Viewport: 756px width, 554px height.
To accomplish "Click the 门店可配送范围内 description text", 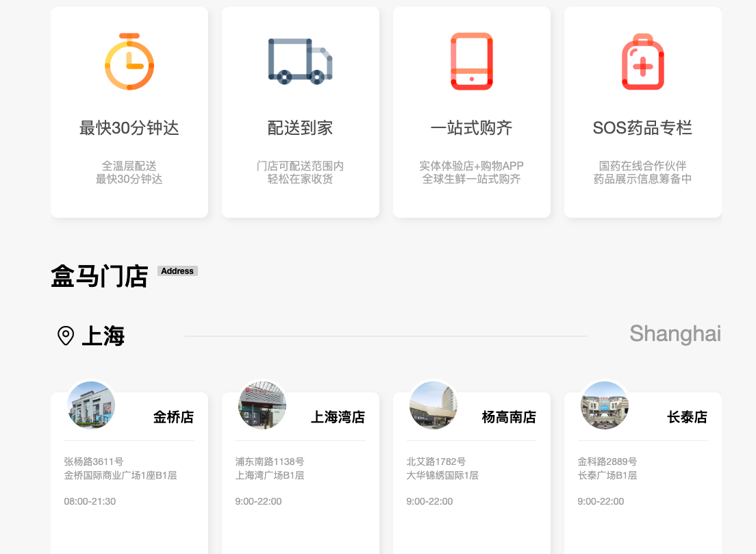I will click(x=301, y=166).
